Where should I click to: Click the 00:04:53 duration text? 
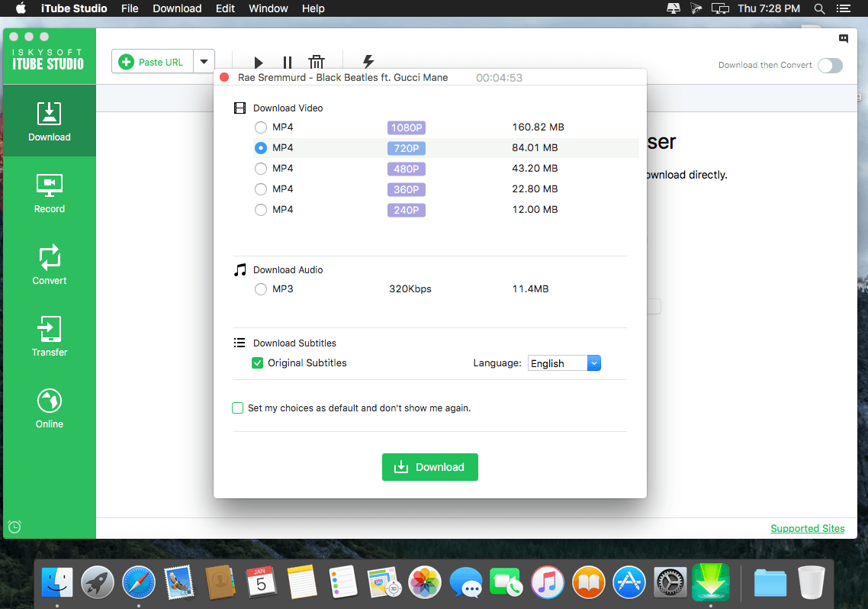(x=499, y=78)
